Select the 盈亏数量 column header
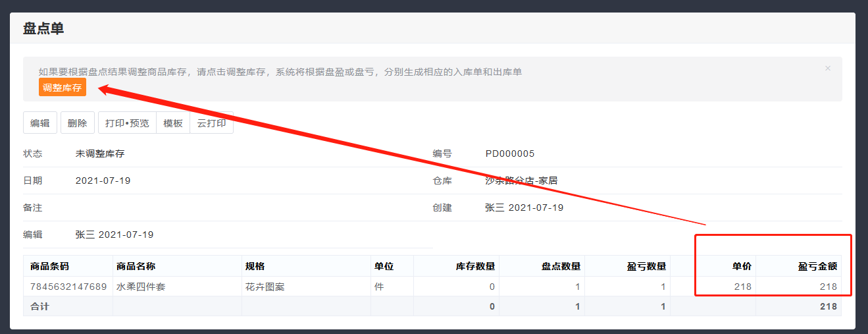 coord(646,266)
